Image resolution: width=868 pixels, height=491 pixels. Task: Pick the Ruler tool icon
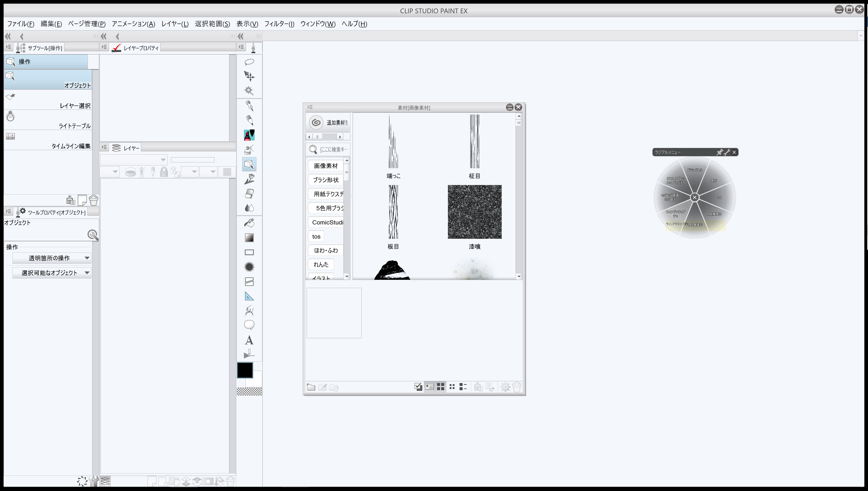tap(249, 296)
